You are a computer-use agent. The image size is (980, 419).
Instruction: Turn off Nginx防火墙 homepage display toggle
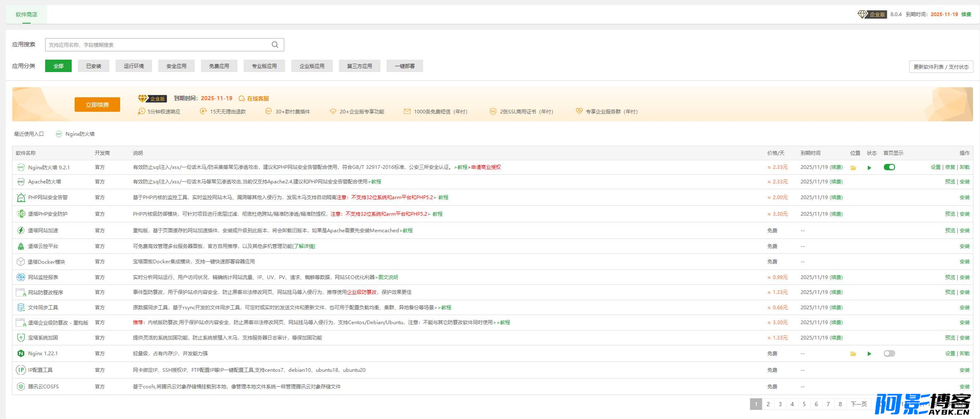(889, 167)
